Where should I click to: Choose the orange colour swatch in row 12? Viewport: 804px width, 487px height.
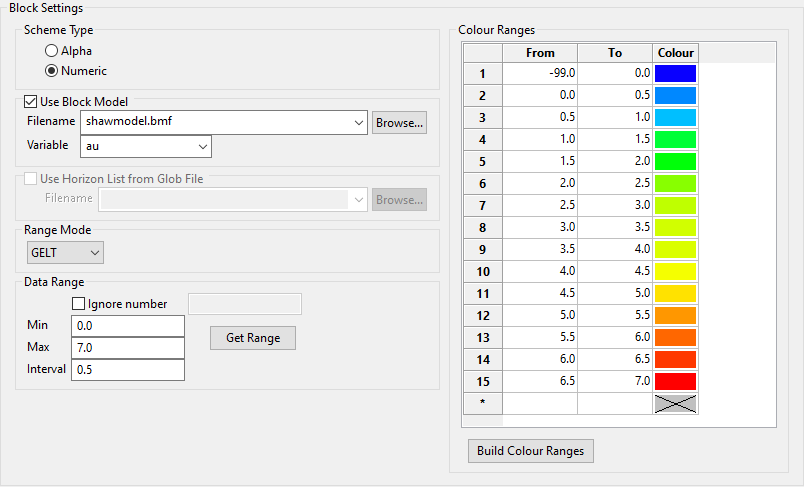pos(675,315)
